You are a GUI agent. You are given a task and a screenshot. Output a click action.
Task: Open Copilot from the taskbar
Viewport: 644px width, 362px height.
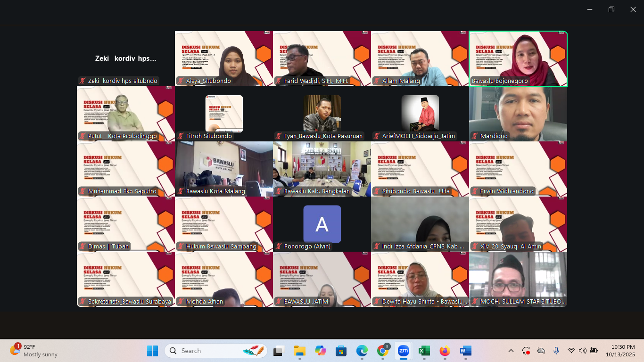tap(320, 351)
